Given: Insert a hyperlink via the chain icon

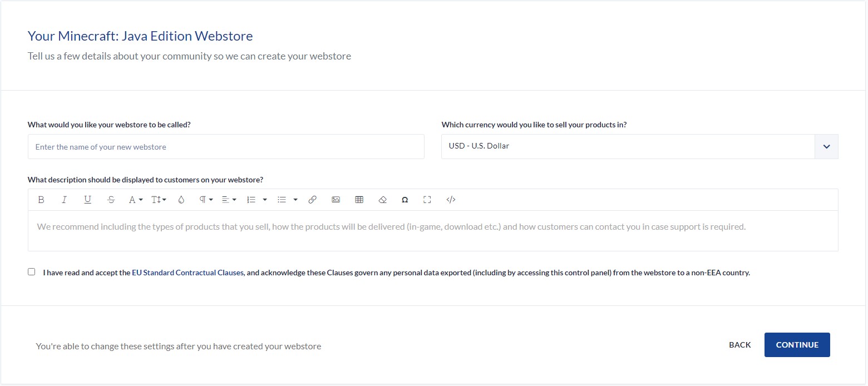Looking at the screenshot, I should pyautogui.click(x=312, y=200).
